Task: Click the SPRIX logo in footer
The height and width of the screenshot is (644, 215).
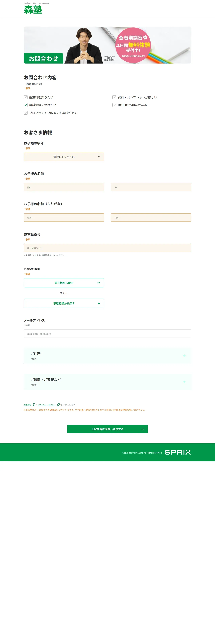Action: point(178,452)
